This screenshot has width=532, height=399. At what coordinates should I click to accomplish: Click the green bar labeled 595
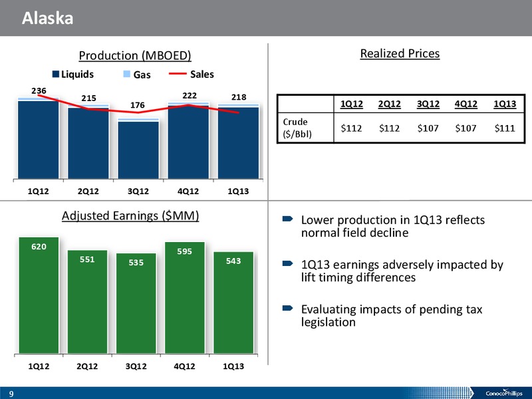tap(185, 298)
